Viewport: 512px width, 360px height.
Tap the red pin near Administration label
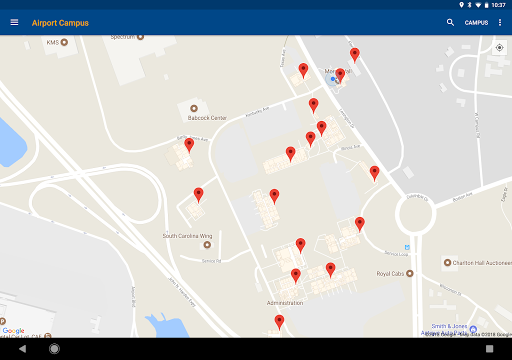pos(279,322)
